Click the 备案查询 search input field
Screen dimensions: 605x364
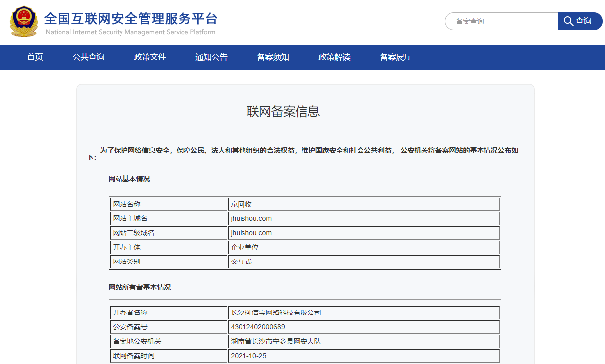pos(501,21)
